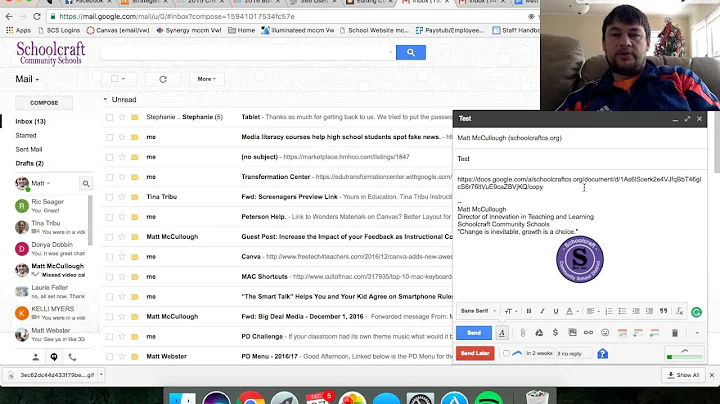The image size is (720, 404).
Task: Open the Home bookmark
Action: point(242,30)
